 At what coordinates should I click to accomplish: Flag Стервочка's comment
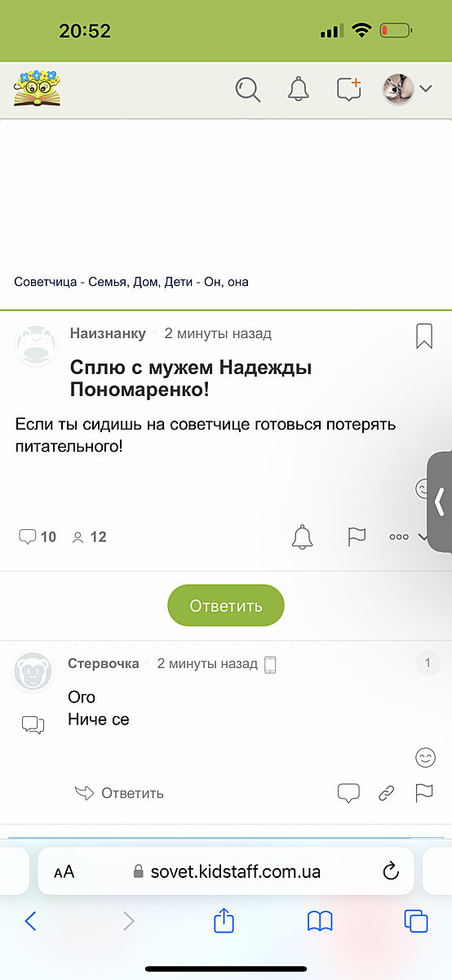pos(424,792)
